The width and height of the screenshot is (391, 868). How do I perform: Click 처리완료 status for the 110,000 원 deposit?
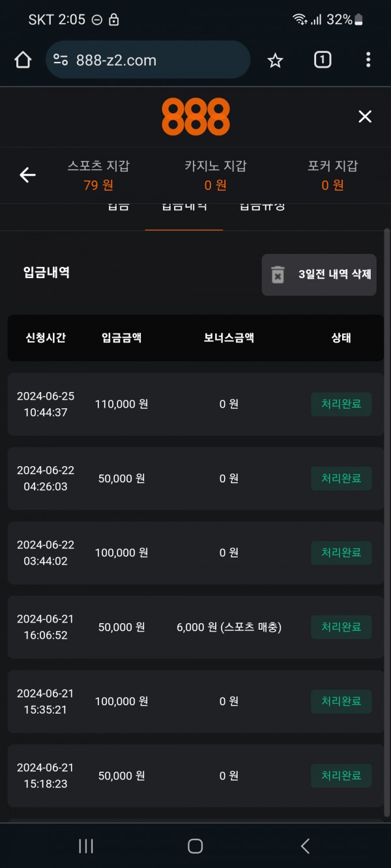(x=341, y=404)
